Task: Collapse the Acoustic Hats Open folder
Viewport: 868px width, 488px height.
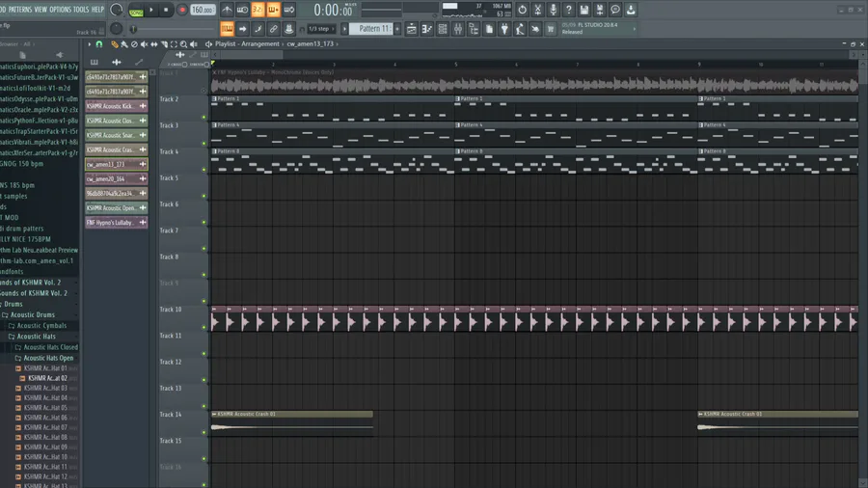Action: tap(44, 358)
